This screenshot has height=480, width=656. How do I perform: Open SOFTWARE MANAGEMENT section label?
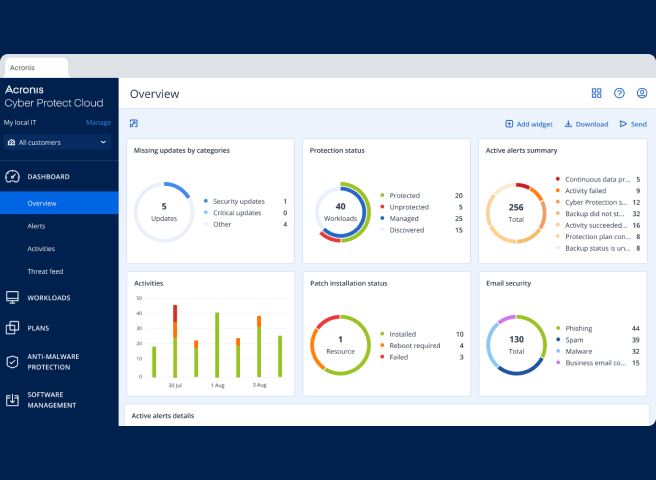52,400
